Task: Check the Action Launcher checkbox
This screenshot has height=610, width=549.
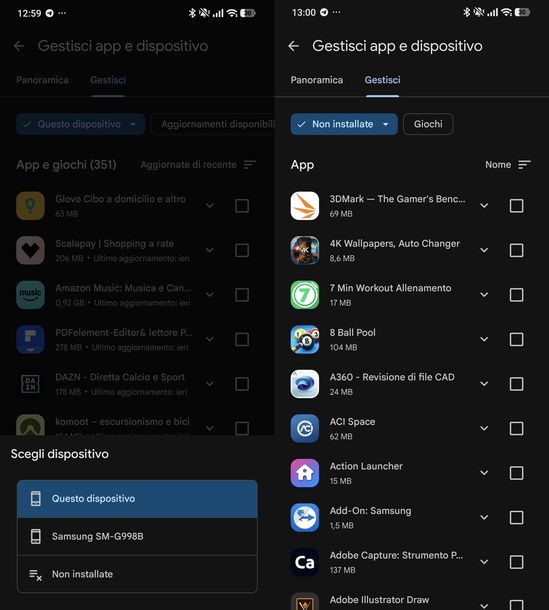Action: pos(516,473)
